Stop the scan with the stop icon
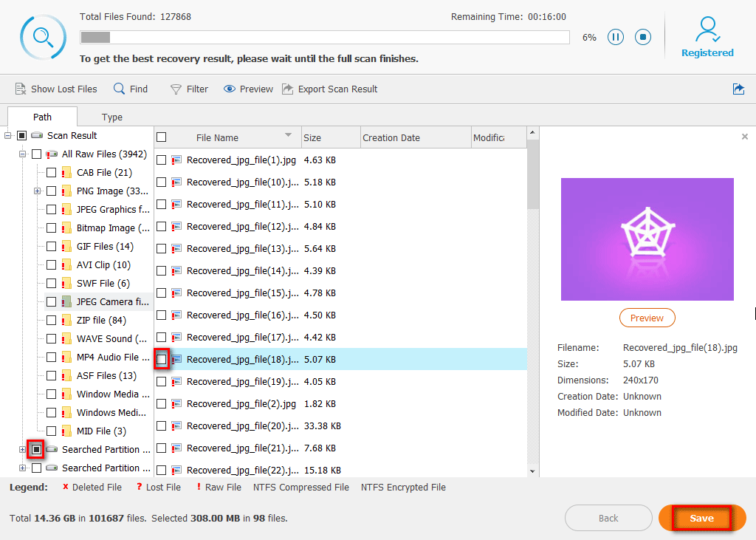The width and height of the screenshot is (756, 540). pos(643,37)
